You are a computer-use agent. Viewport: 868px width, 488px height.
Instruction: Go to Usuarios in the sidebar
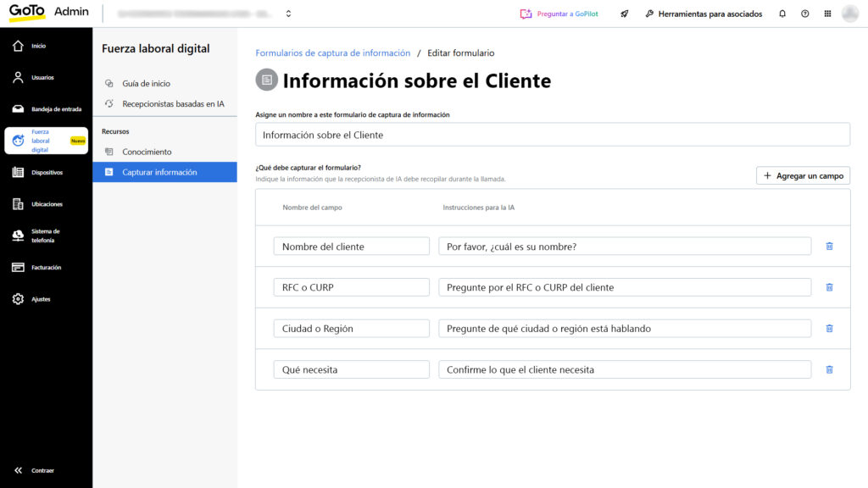[x=42, y=77]
